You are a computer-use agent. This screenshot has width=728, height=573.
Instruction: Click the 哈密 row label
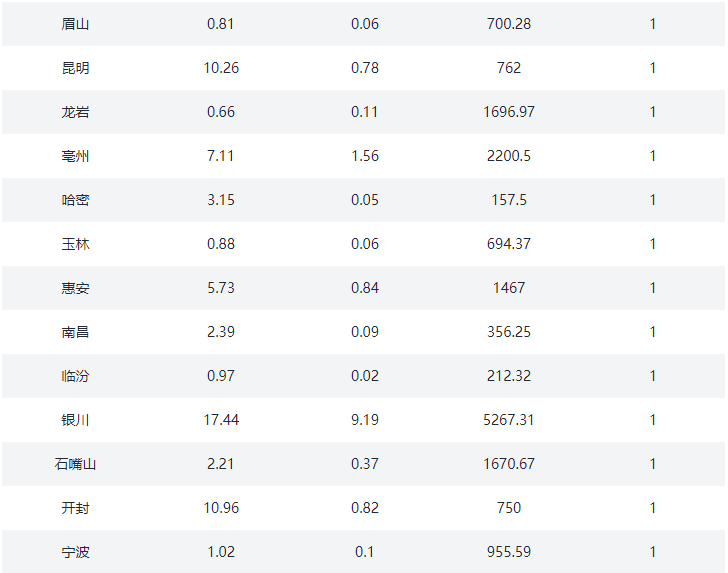click(x=75, y=200)
